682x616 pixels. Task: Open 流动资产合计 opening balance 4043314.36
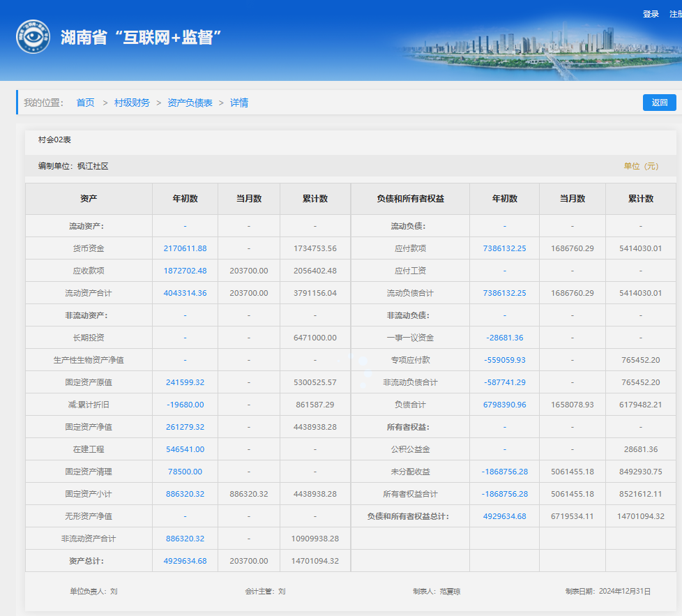coord(185,293)
